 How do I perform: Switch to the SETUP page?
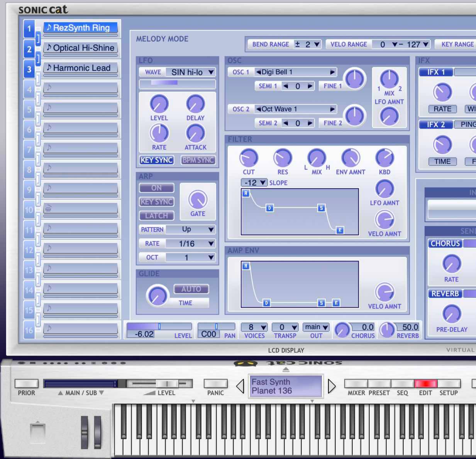pos(449,384)
